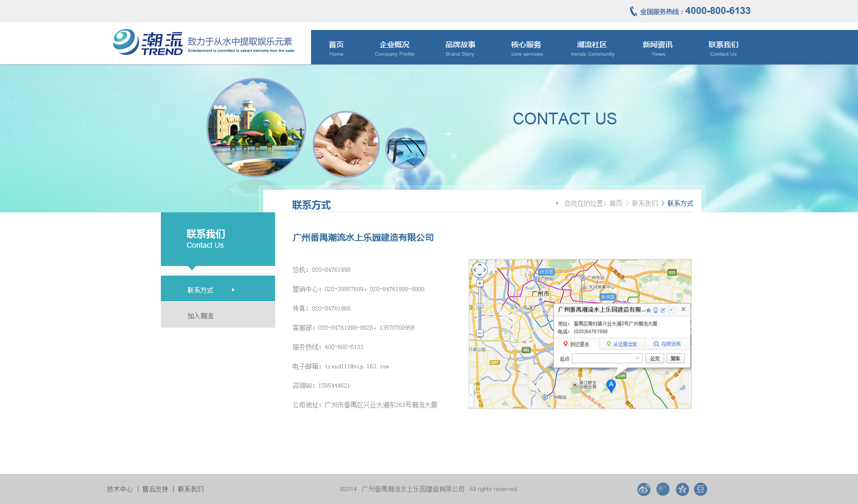Click the edit icon in map popup
The height and width of the screenshot is (504, 858).
(x=663, y=310)
